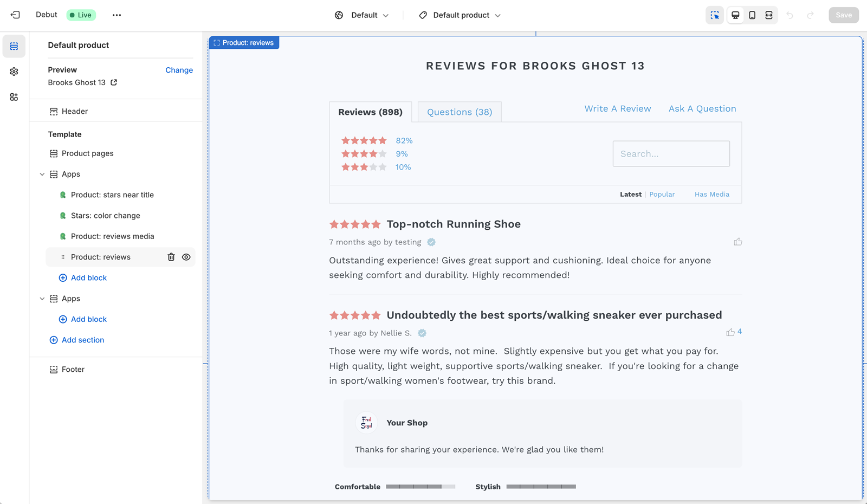Open the App embeds sidebar icon
The width and height of the screenshot is (867, 504).
(x=14, y=97)
